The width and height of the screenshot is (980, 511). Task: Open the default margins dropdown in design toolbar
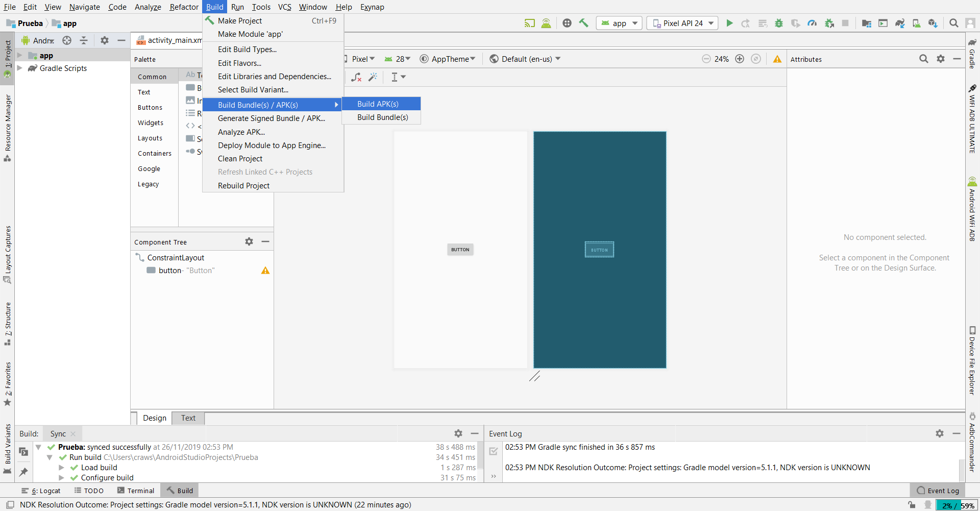pos(399,77)
